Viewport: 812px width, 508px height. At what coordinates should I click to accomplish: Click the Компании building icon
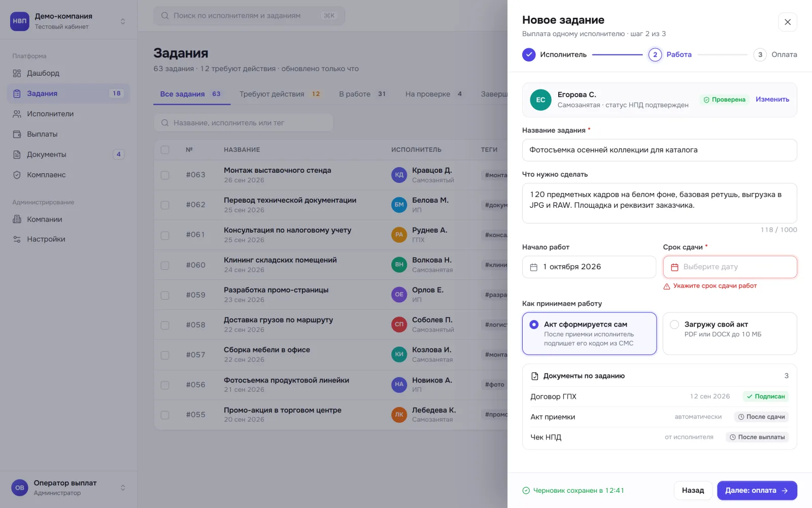(17, 219)
